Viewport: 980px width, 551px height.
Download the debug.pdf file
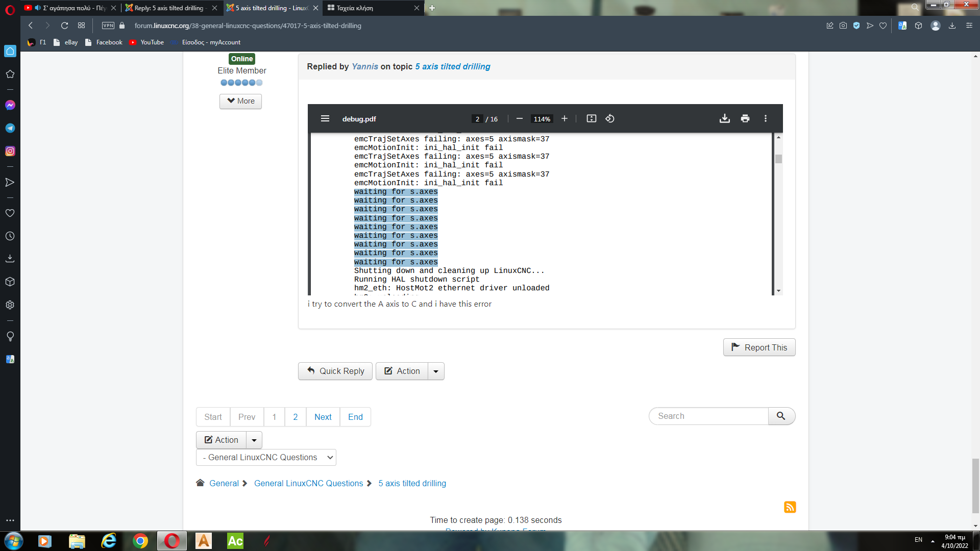pos(724,119)
